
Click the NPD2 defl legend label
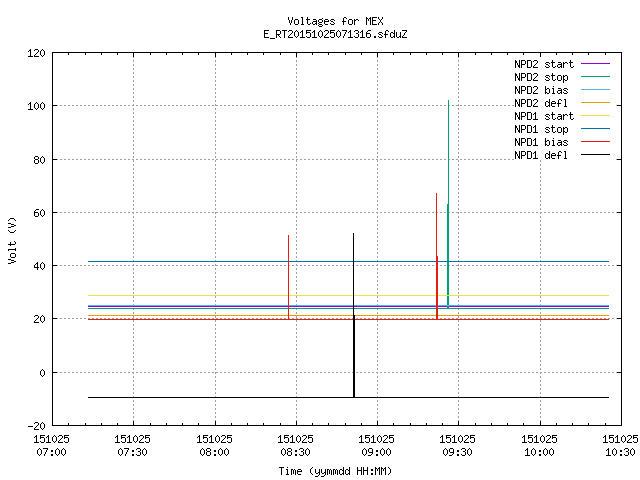[x=541, y=103]
